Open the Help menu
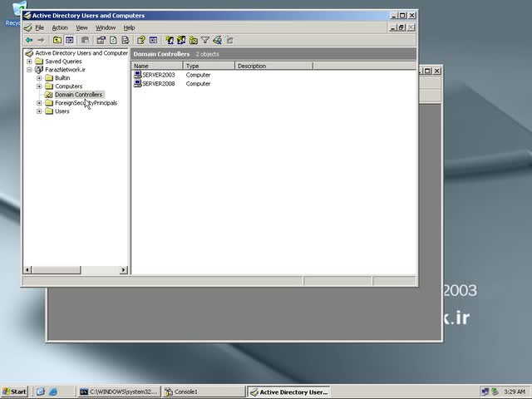The width and height of the screenshot is (532, 399). [x=129, y=27]
